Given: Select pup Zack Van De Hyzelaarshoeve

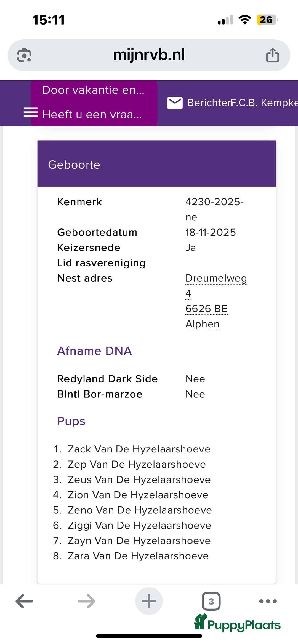Looking at the screenshot, I should [139, 449].
